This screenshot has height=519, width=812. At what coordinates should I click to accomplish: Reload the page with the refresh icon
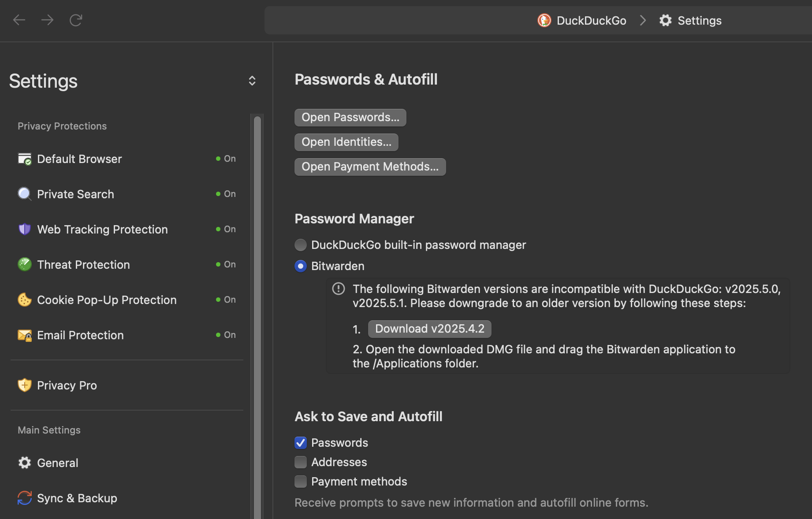pos(76,20)
